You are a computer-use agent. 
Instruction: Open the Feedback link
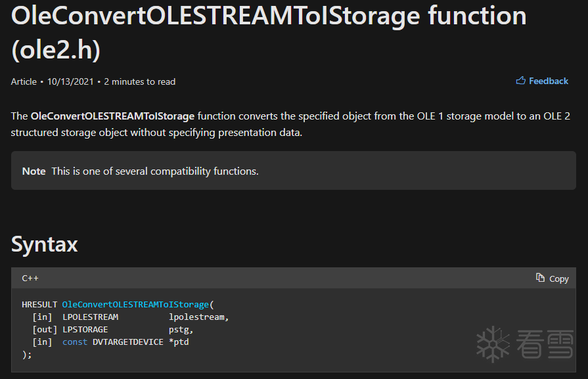point(548,81)
